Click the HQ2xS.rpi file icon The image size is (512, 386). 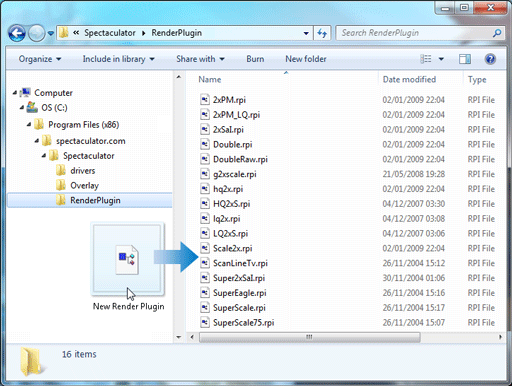[x=205, y=204]
